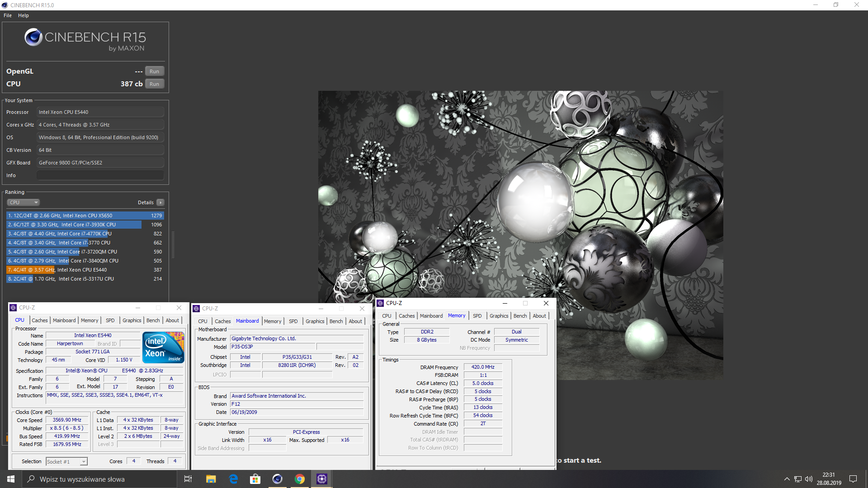Open About tab in left CPU-Z window
The image size is (868, 488).
pos(172,320)
